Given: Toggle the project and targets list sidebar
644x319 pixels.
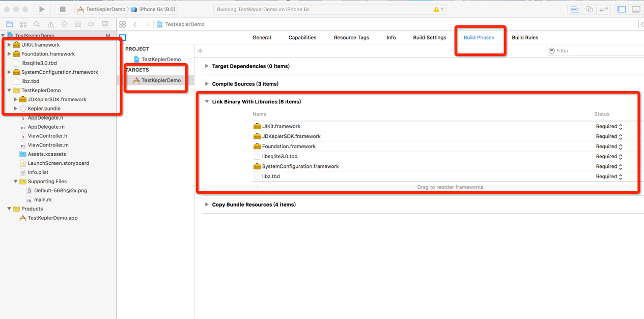Looking at the screenshot, I should tap(123, 38).
